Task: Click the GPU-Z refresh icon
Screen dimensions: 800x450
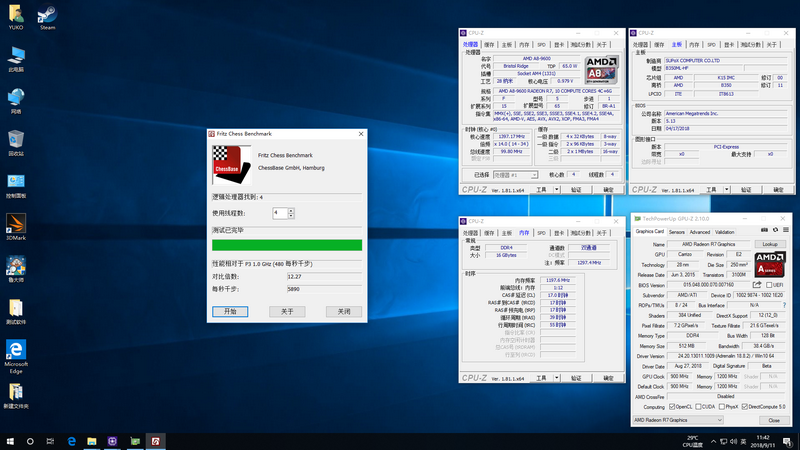Action: point(775,230)
